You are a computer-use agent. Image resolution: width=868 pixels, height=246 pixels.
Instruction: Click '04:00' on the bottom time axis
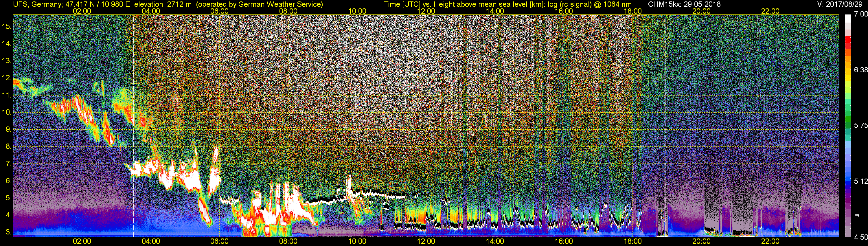151,241
